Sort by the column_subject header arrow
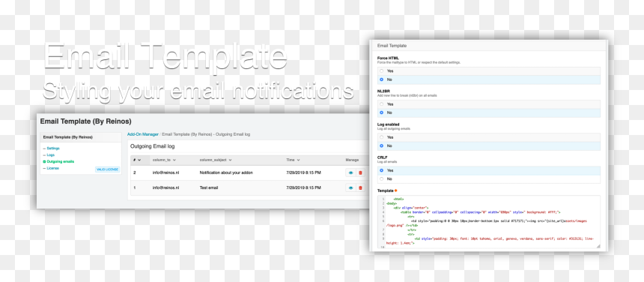Screen dimensions: 644x282 point(230,160)
